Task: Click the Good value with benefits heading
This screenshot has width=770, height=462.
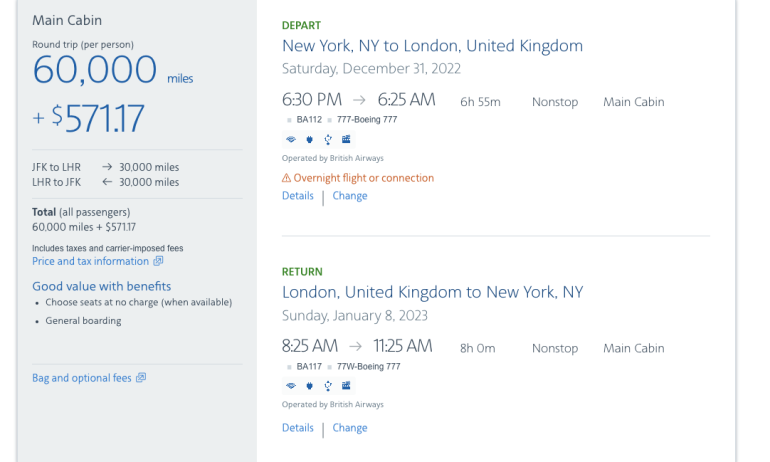Action: 102,286
